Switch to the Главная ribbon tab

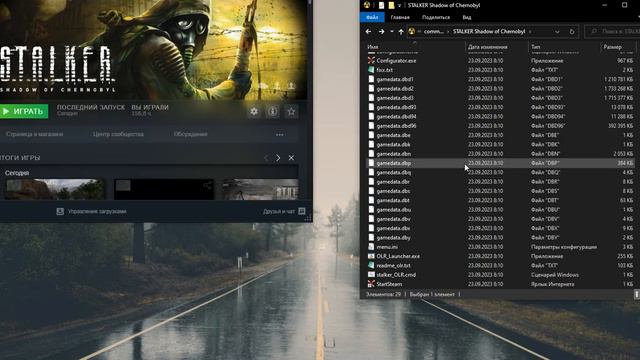tap(400, 17)
